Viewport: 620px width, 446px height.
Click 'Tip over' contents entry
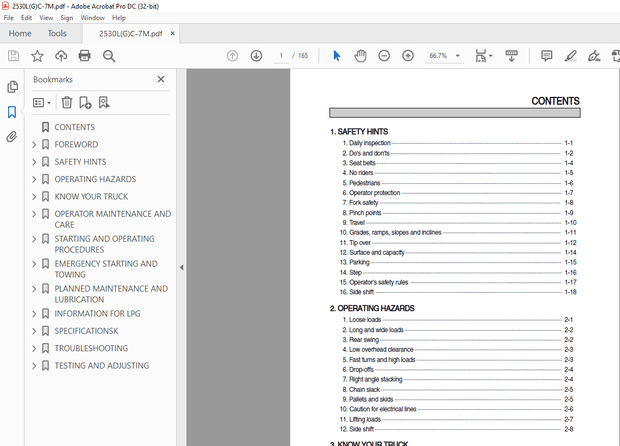(x=360, y=243)
